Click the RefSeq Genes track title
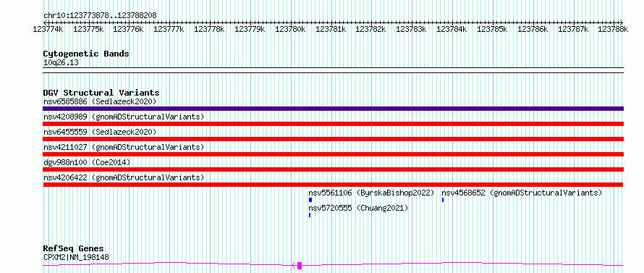Viewport: 644px width, 273px height. coord(73,248)
